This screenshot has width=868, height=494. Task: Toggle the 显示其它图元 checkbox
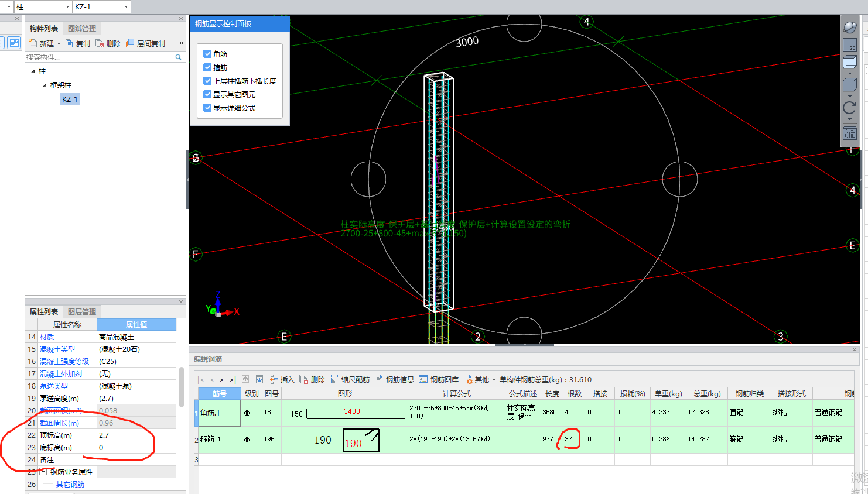(x=207, y=94)
